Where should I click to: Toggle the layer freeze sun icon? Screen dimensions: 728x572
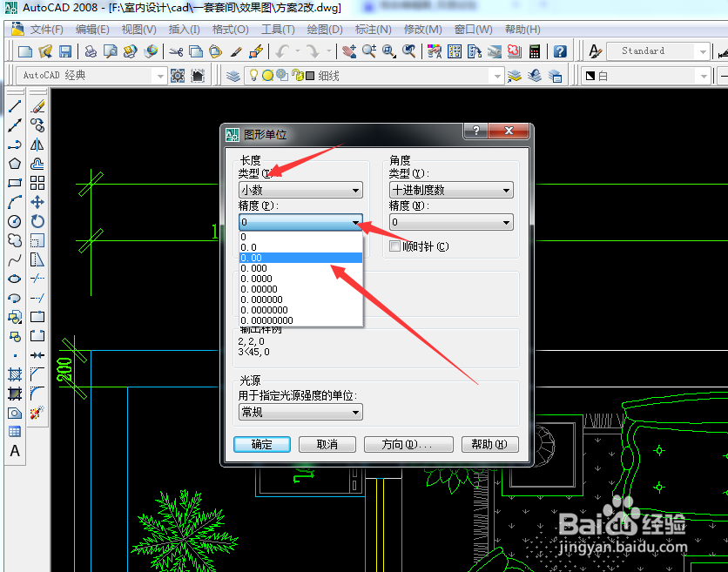267,75
